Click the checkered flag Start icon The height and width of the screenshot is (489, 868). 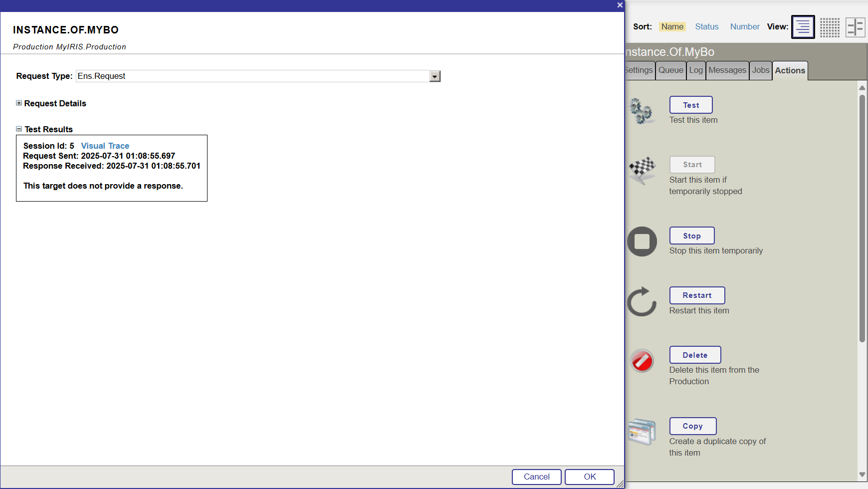[642, 170]
